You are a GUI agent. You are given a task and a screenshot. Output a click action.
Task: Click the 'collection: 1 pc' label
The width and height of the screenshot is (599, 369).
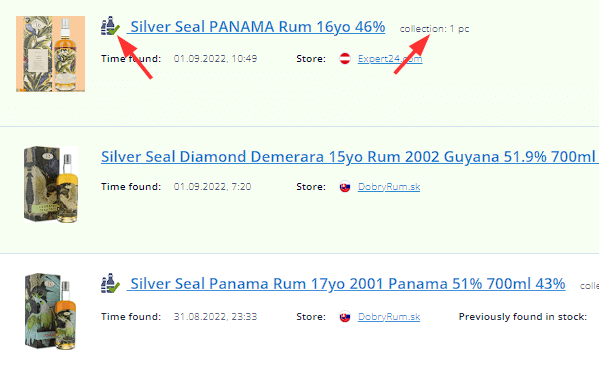pos(434,29)
